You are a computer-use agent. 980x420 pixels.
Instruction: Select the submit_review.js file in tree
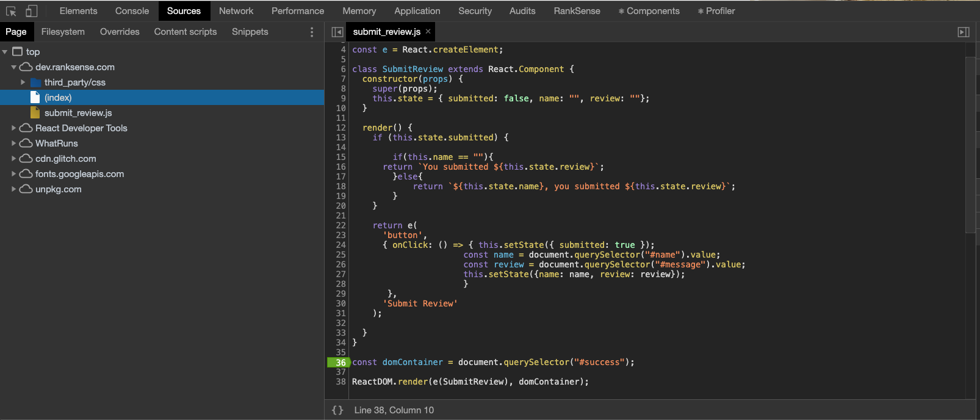click(78, 113)
